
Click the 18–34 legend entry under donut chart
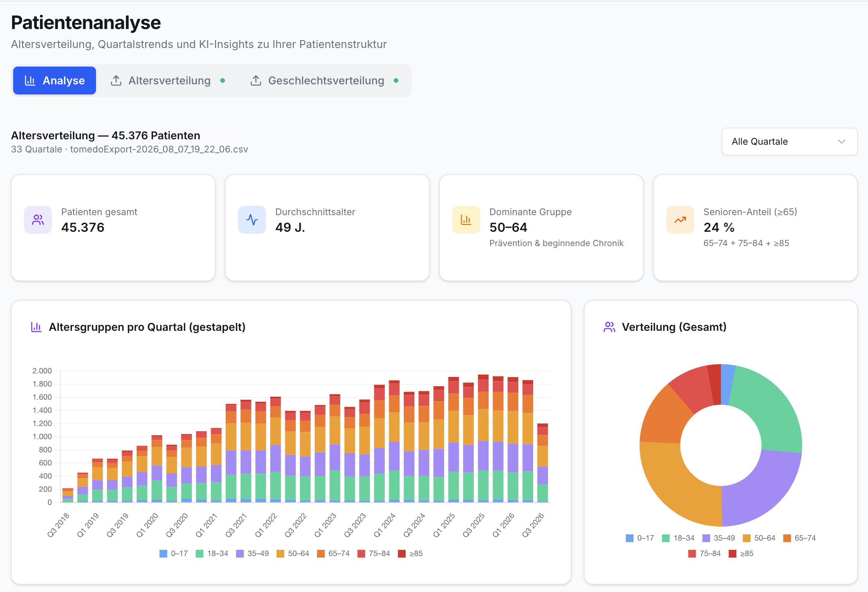click(x=678, y=538)
